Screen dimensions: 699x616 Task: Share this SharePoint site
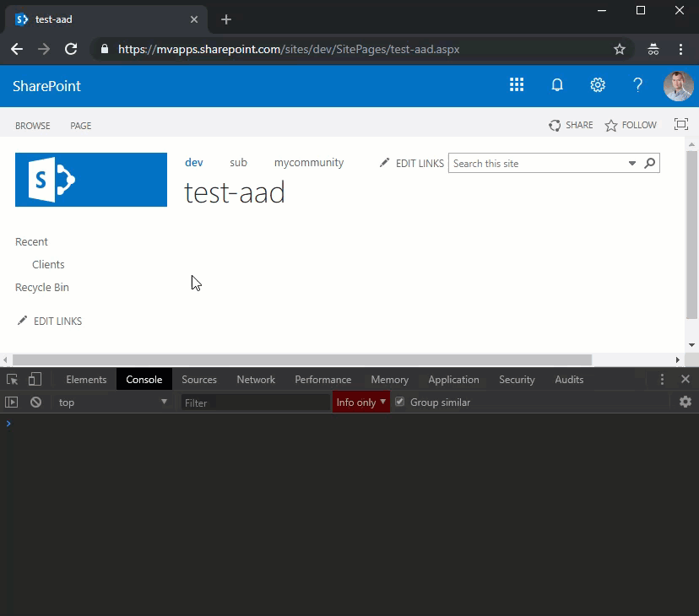571,125
